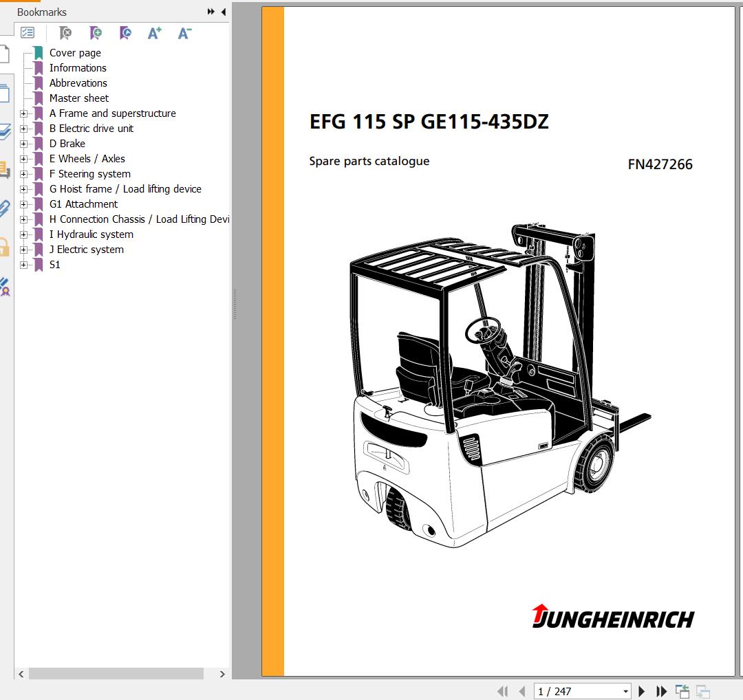The height and width of the screenshot is (700, 743).
Task: Select the I Hydraulic system bookmark label
Action: 91,234
